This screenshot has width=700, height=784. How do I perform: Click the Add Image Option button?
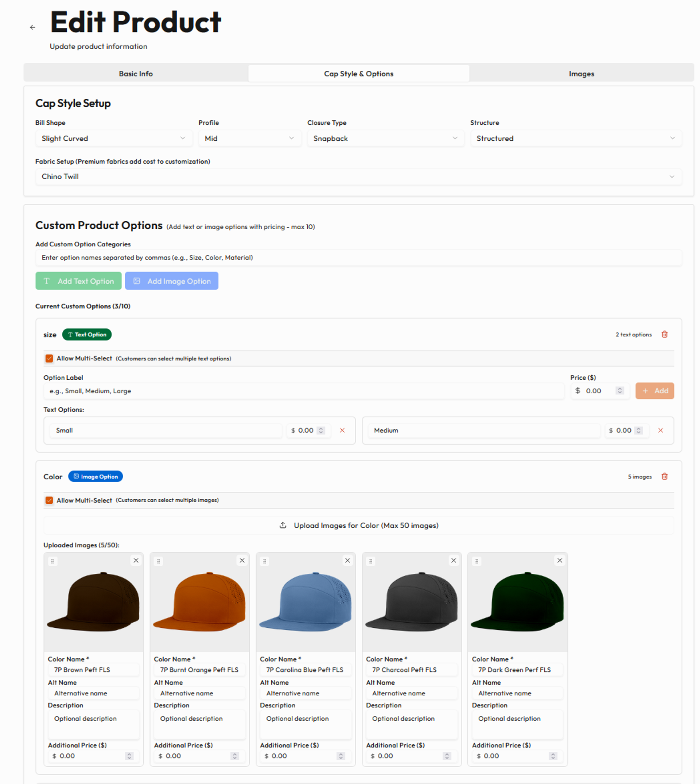tap(172, 281)
